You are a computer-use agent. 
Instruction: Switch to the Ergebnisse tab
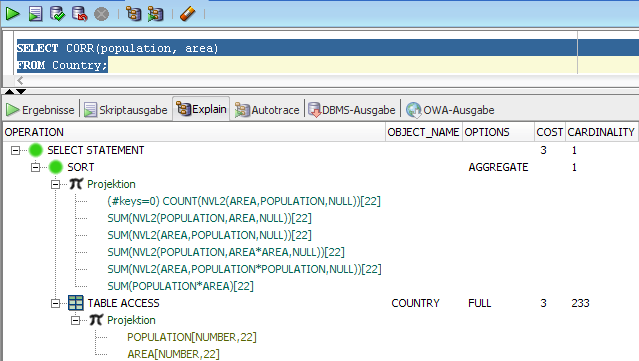click(40, 110)
